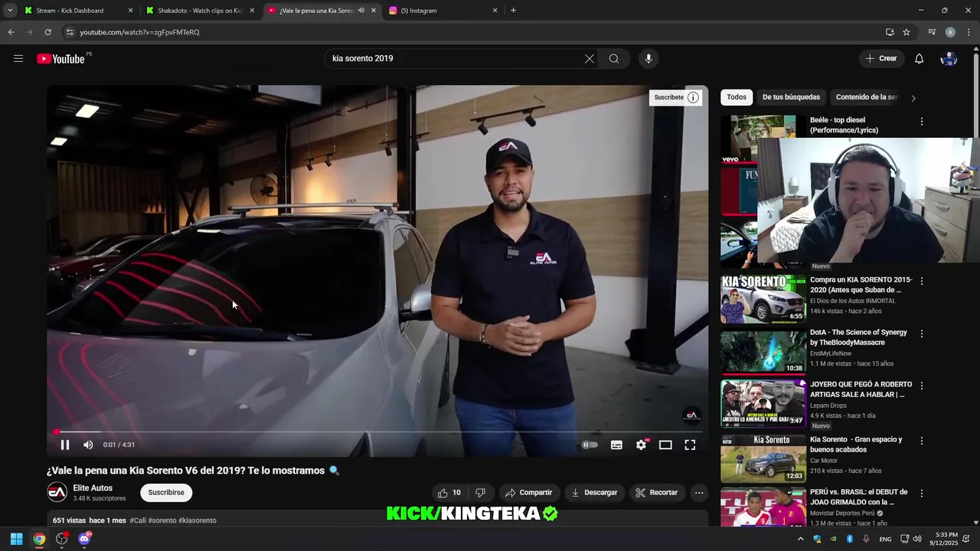Open options for DotA Science of Synergy video

tap(922, 334)
